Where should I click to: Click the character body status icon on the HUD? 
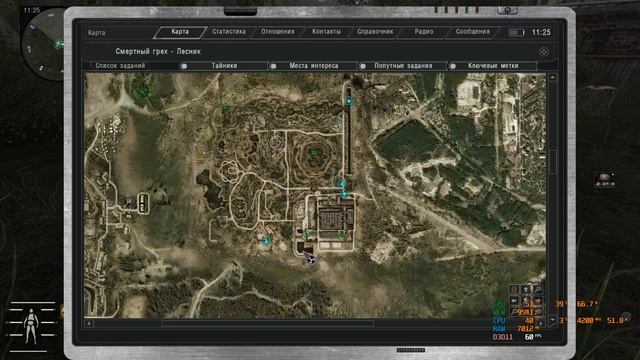pyautogui.click(x=32, y=326)
